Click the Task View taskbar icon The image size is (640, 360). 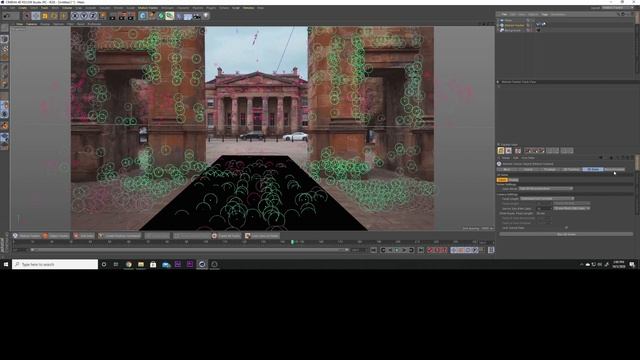click(116, 264)
